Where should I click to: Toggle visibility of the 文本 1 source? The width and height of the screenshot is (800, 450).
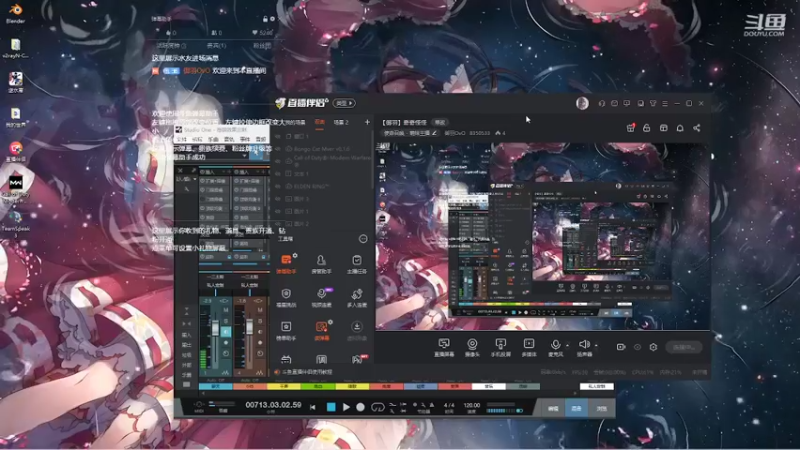tap(278, 173)
